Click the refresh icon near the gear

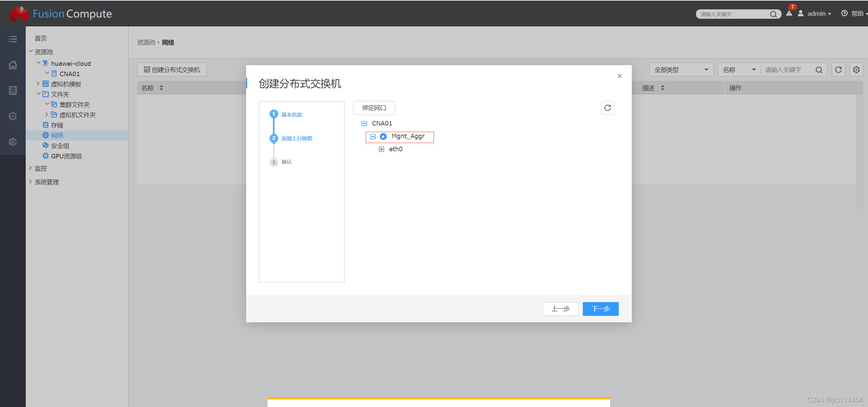838,70
